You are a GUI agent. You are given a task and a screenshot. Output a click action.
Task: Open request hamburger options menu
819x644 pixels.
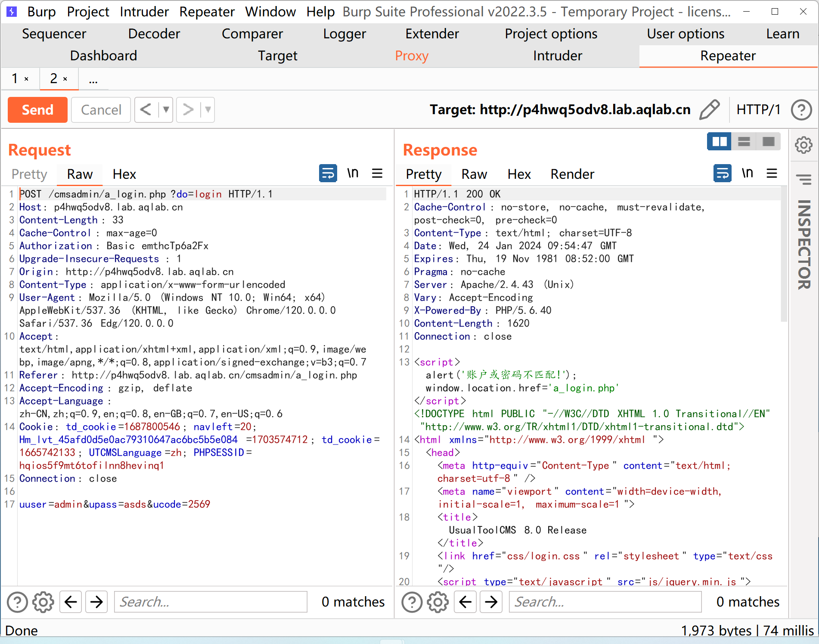click(x=377, y=174)
